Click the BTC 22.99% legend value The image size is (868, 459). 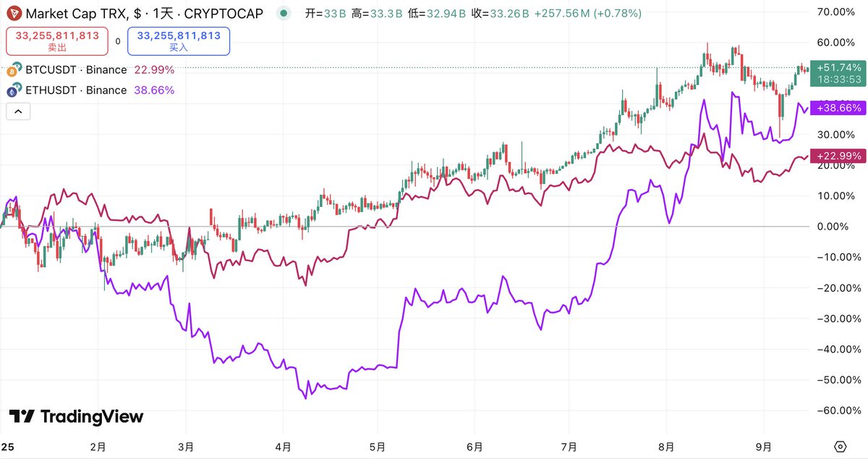pos(155,70)
